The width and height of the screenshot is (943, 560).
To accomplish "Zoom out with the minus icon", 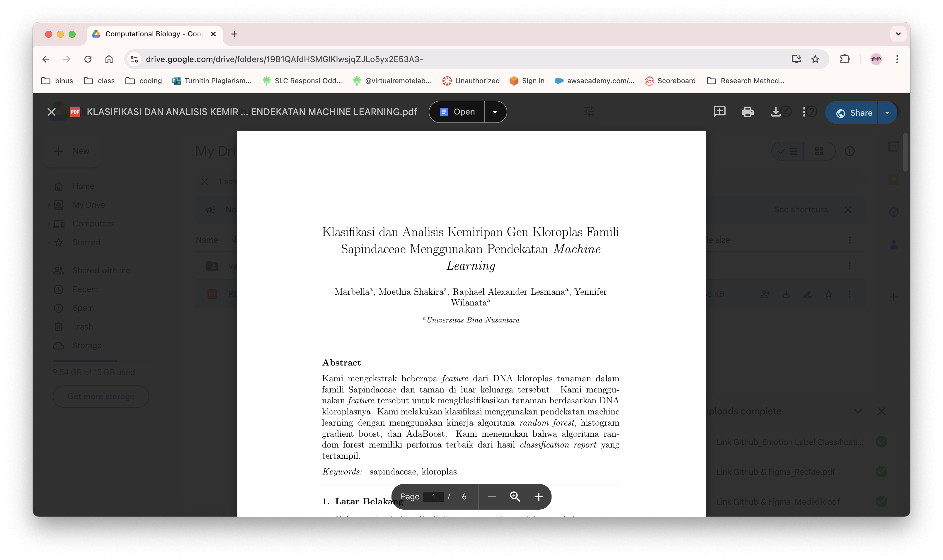I will pyautogui.click(x=491, y=497).
